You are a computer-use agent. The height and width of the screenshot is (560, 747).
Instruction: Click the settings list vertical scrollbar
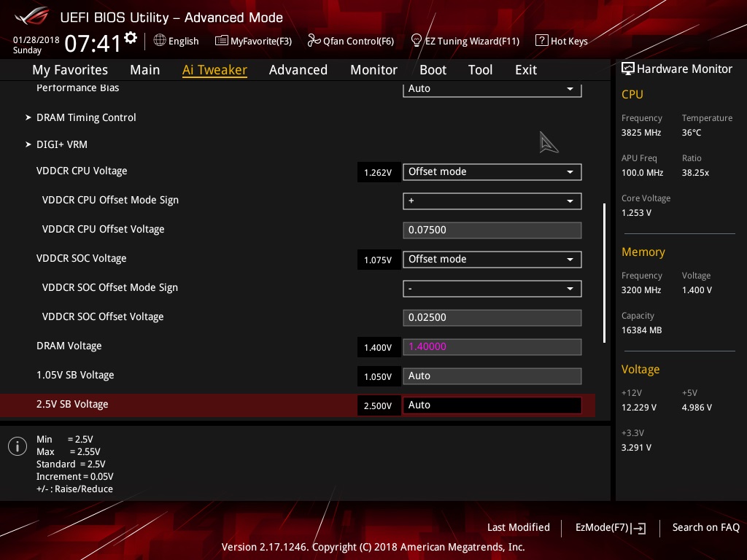604,273
